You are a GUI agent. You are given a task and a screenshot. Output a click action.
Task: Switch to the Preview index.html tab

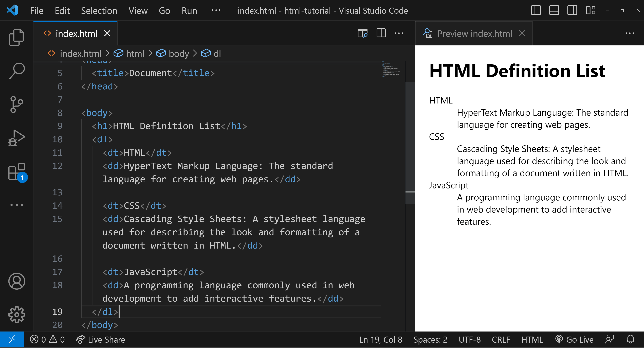tap(474, 33)
